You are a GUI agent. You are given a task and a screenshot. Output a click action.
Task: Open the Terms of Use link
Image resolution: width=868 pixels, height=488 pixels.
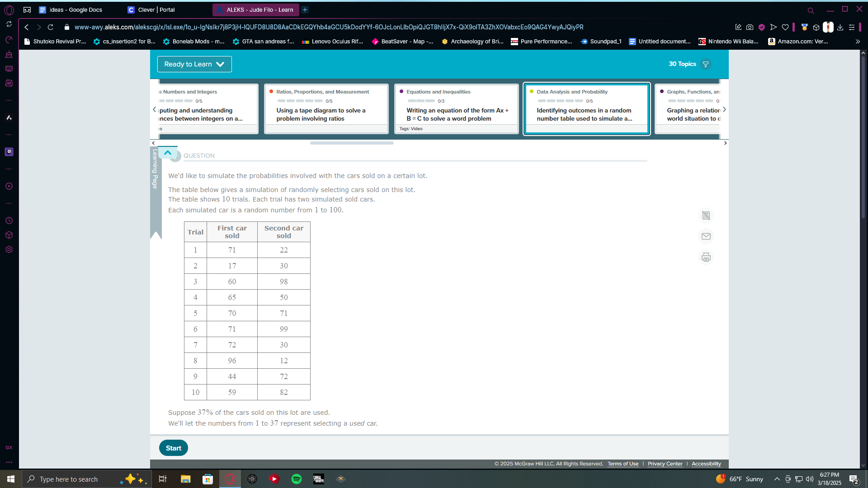pos(623,464)
